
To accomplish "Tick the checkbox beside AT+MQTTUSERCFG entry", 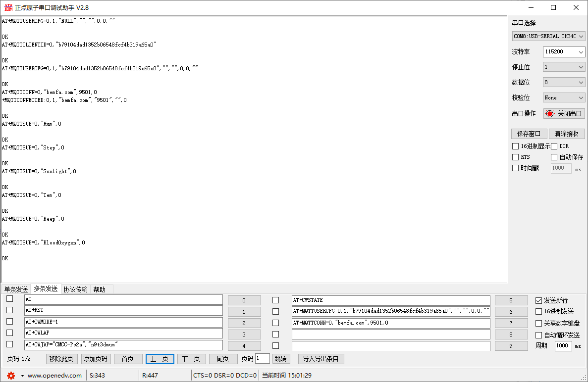I will point(275,312).
